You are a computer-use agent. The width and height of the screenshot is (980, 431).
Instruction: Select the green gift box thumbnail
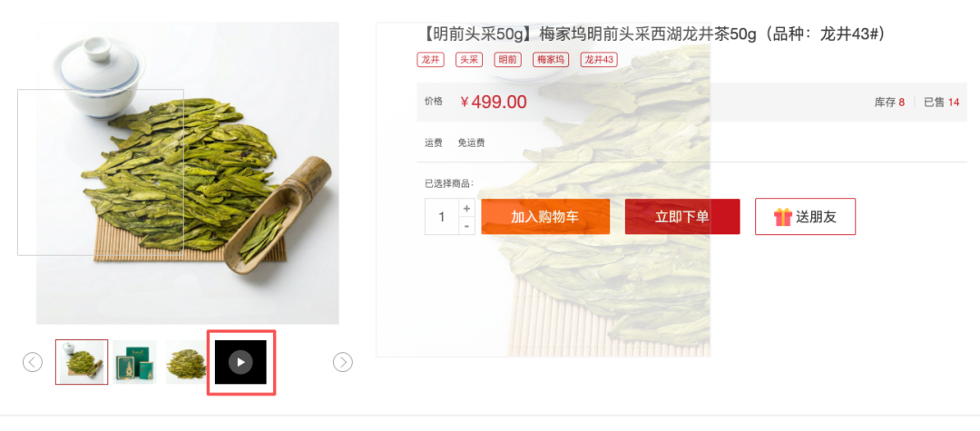[x=135, y=362]
